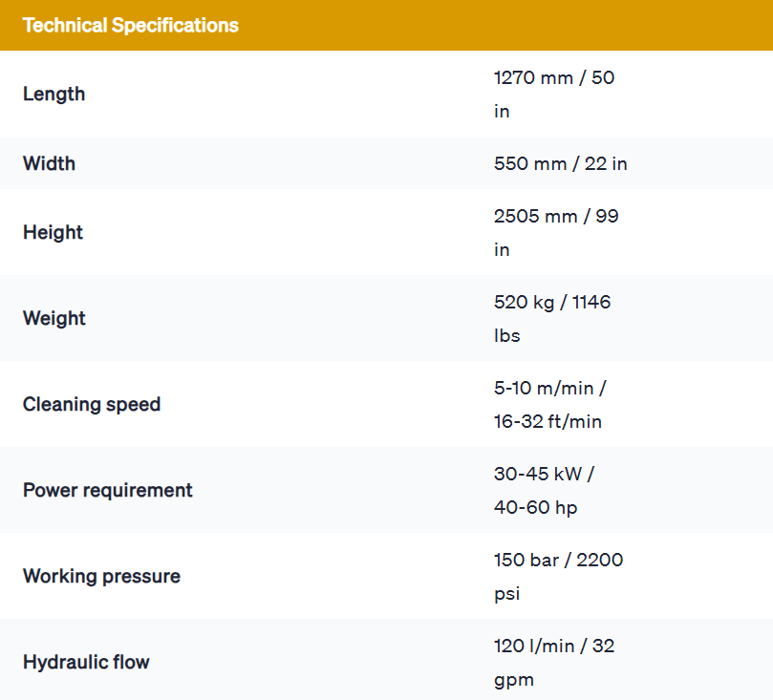Click the 16-32 ft/min speed text
Viewport: 773px width, 700px height.
[x=548, y=422]
